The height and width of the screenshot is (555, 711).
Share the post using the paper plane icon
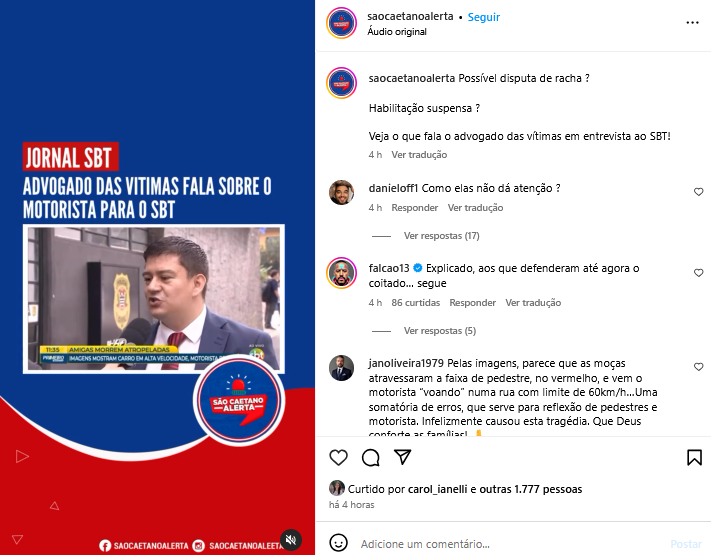pyautogui.click(x=403, y=457)
